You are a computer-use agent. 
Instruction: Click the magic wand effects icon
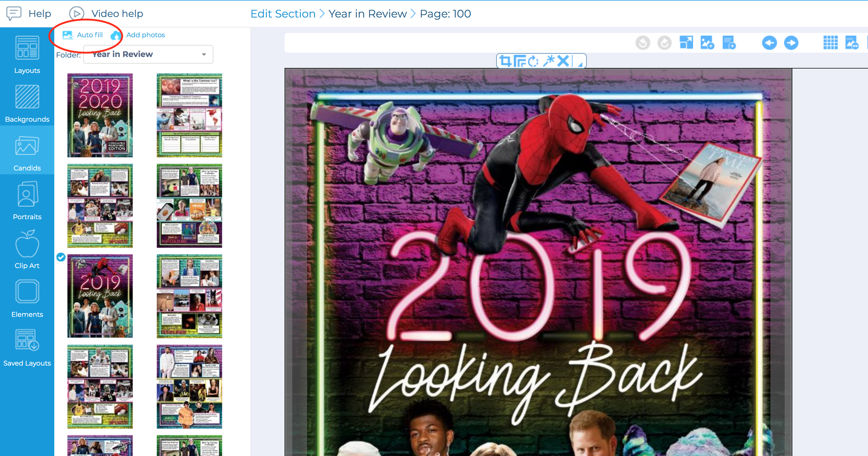(549, 61)
